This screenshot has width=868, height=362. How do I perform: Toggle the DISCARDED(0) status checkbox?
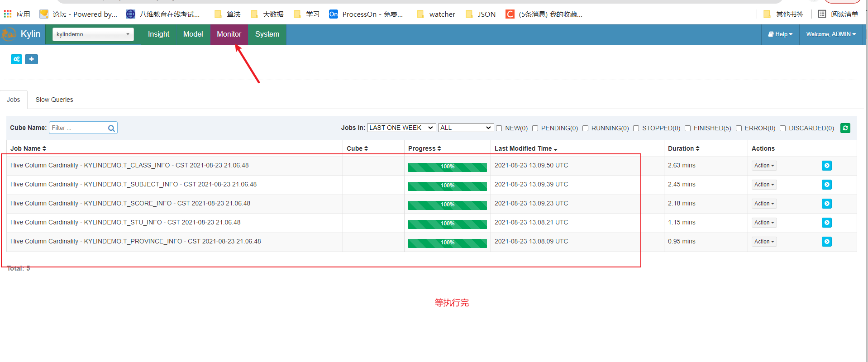[x=782, y=129]
